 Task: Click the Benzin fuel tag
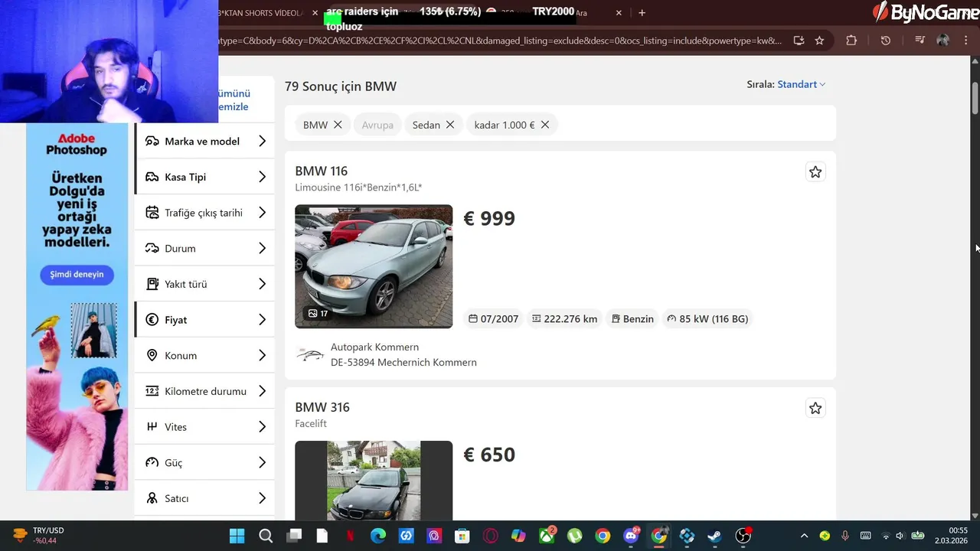(632, 318)
